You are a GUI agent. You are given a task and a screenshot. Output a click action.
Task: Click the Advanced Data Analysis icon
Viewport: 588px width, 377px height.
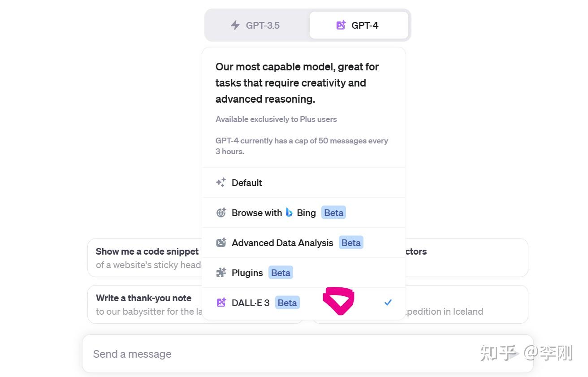pos(221,243)
